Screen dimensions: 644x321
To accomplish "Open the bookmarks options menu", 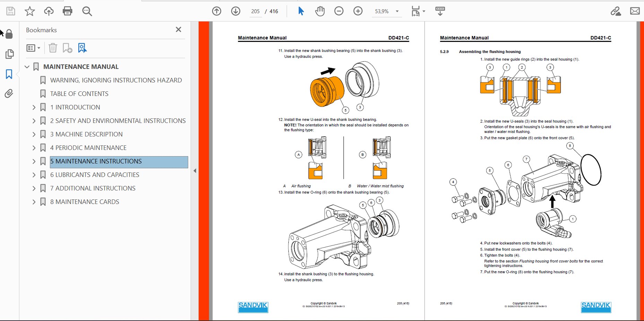I will [x=33, y=48].
